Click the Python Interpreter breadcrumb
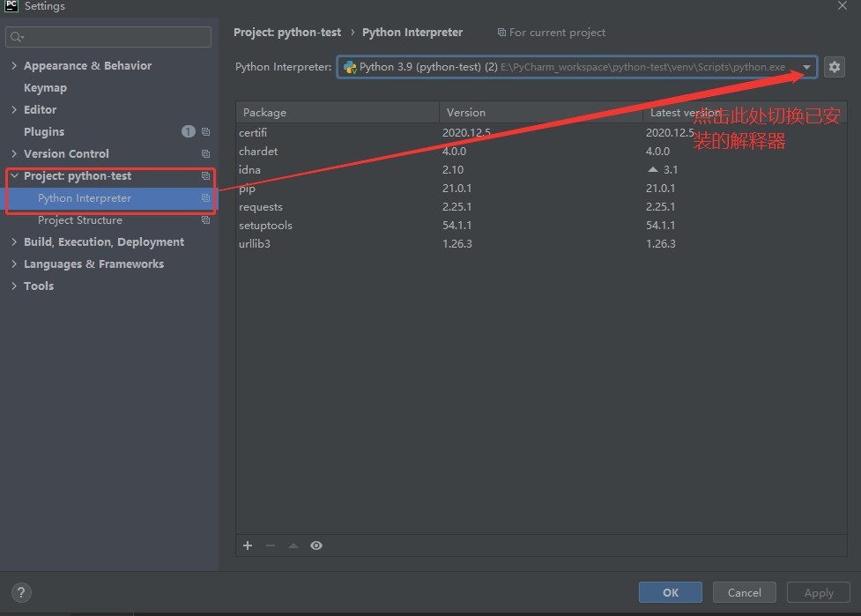 click(412, 33)
